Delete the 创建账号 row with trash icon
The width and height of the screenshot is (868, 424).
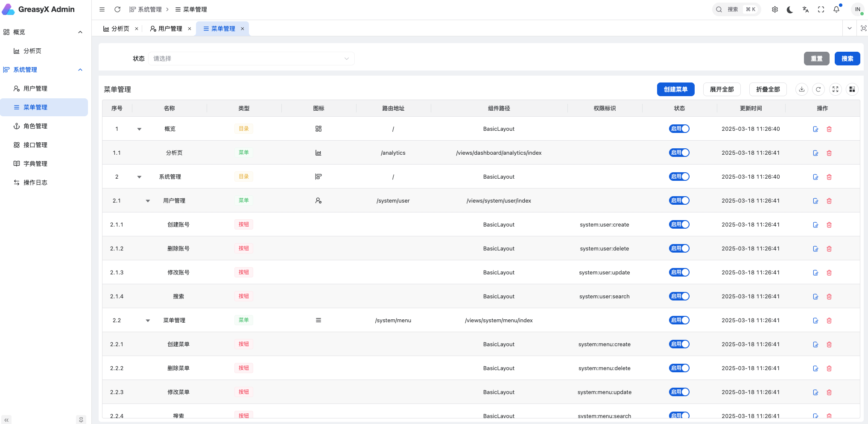(829, 225)
